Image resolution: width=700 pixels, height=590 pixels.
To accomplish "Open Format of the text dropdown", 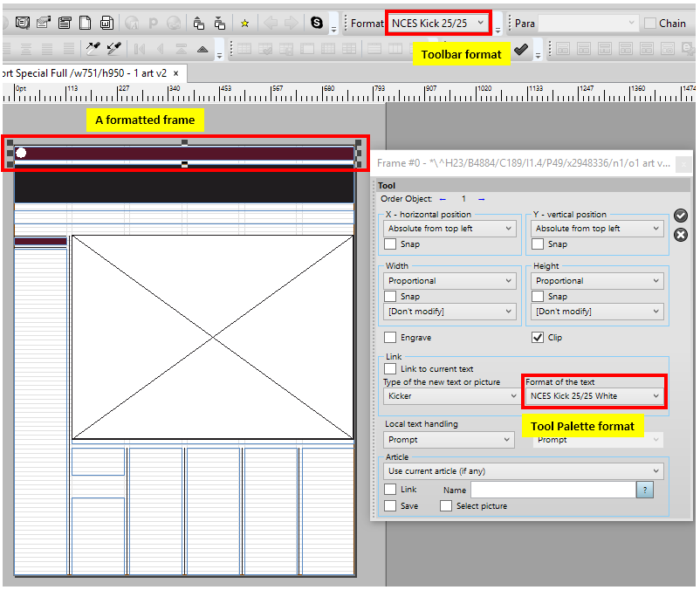I will tap(594, 396).
